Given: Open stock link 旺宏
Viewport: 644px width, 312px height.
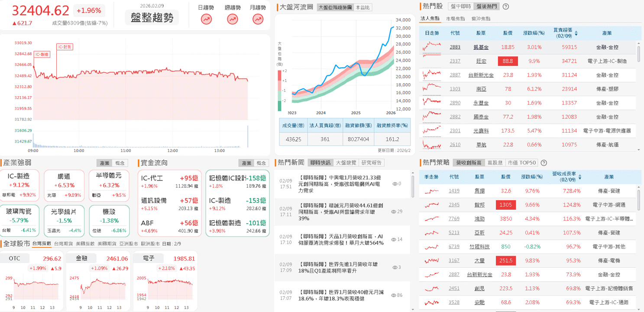Looking at the screenshot, I should point(481,61).
